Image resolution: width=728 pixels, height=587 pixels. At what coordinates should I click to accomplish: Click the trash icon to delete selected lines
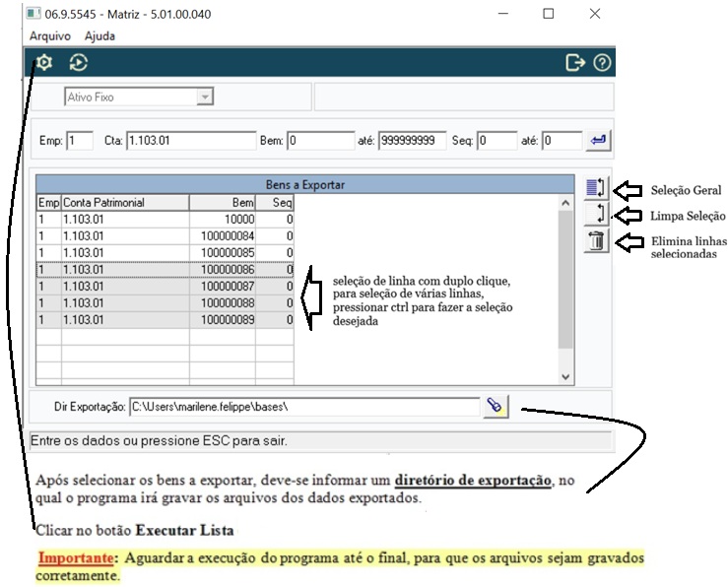pos(596,240)
